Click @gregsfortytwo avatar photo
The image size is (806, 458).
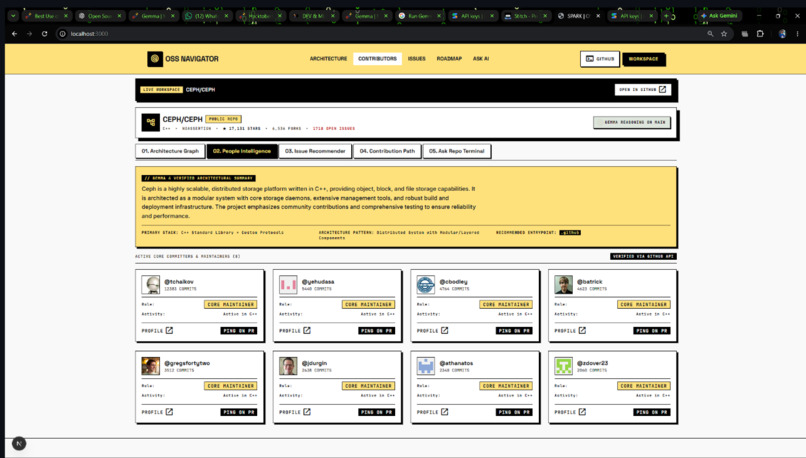click(151, 366)
